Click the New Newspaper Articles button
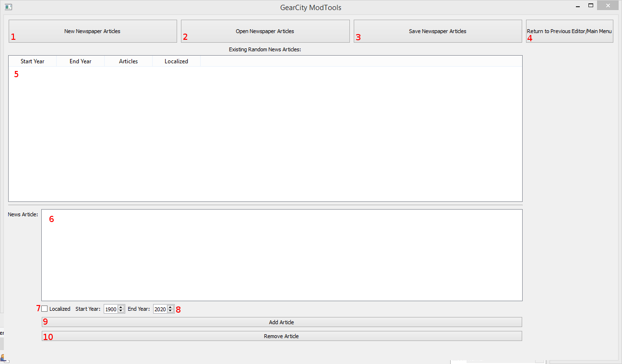The height and width of the screenshot is (364, 622). 93,31
